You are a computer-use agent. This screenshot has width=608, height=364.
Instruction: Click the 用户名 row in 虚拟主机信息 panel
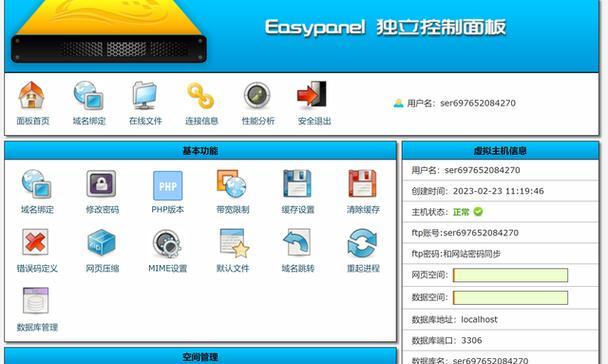[500, 170]
